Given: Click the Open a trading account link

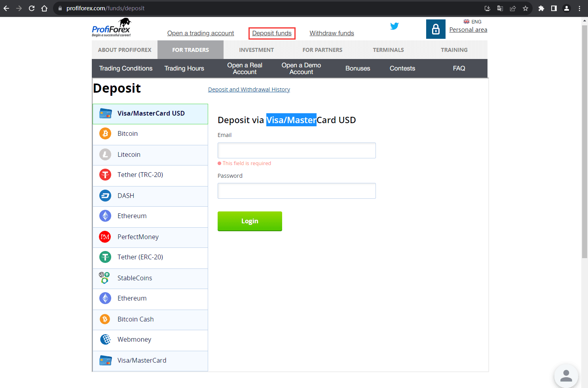Looking at the screenshot, I should click(201, 33).
